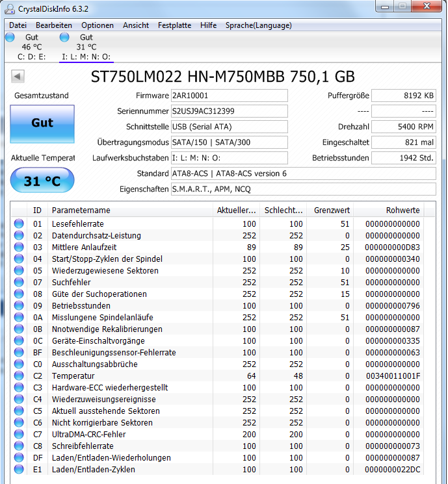Open the Hilfe menu
Viewport: 448px width, 484px height.
coord(208,25)
